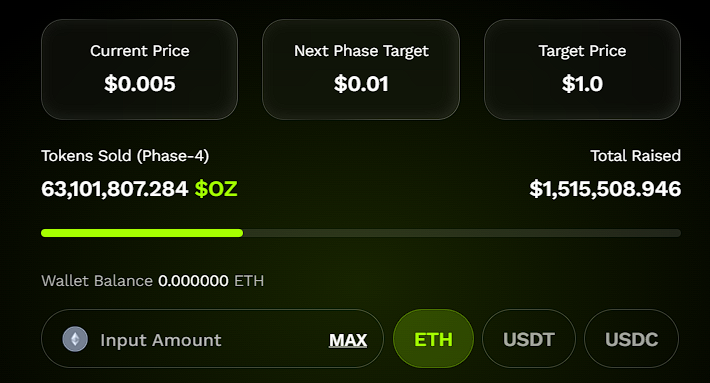Click the green filled progress bar
This screenshot has height=383, width=710.
click(142, 233)
